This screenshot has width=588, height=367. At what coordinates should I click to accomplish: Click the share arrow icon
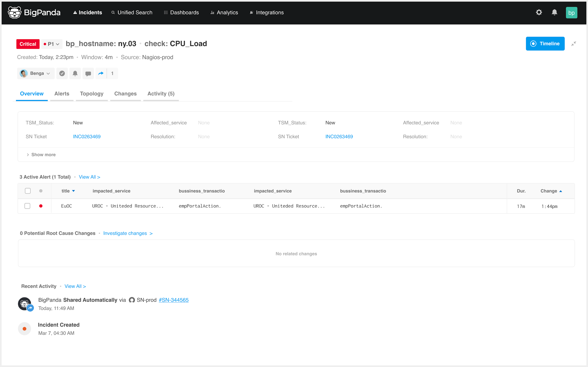point(101,73)
